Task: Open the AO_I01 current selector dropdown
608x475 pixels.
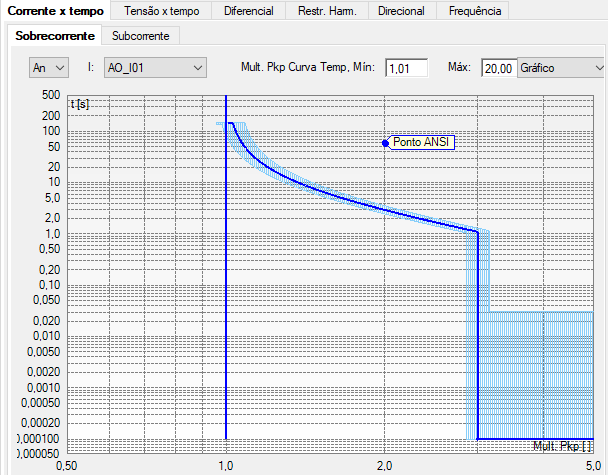Action: coord(154,68)
